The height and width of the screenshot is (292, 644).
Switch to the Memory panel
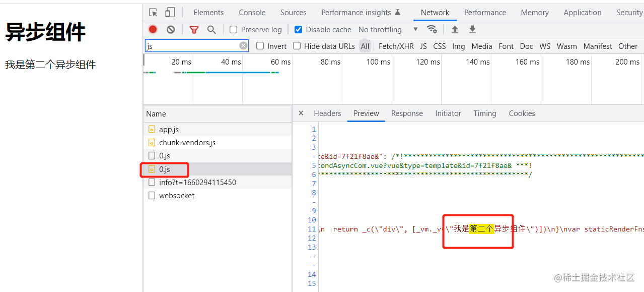click(x=535, y=13)
